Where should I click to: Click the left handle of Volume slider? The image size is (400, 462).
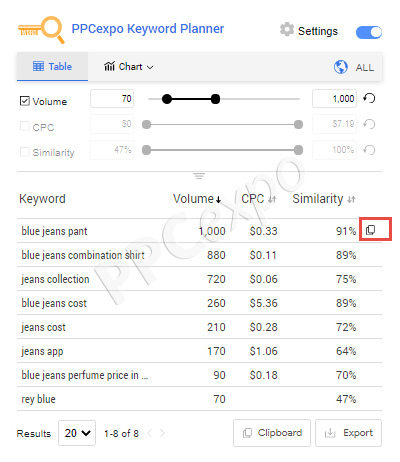click(x=167, y=99)
